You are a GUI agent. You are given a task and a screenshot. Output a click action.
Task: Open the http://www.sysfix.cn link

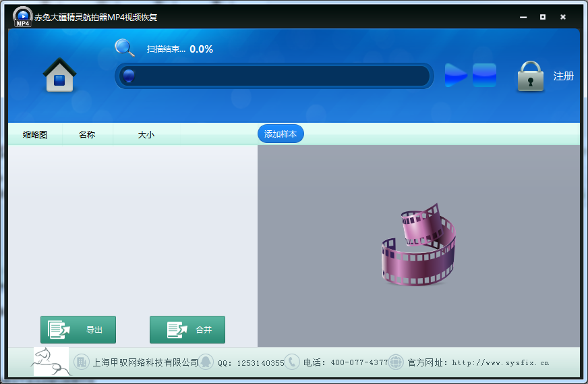(500, 362)
